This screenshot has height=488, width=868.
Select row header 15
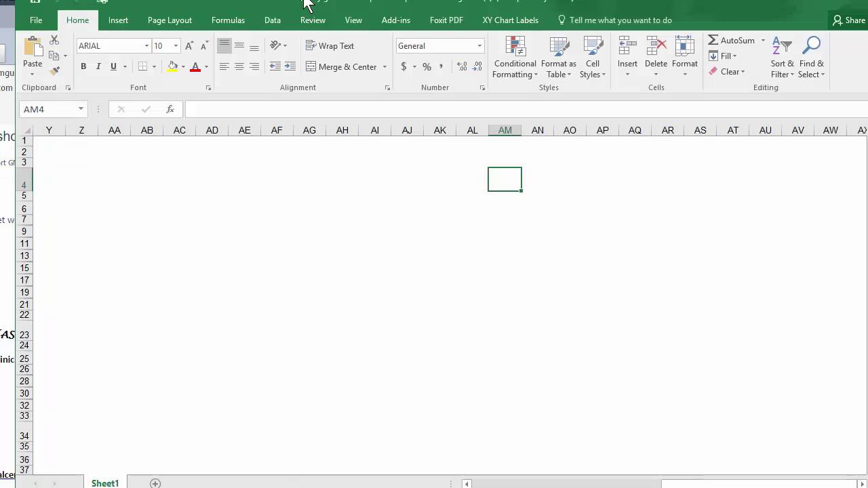(24, 268)
